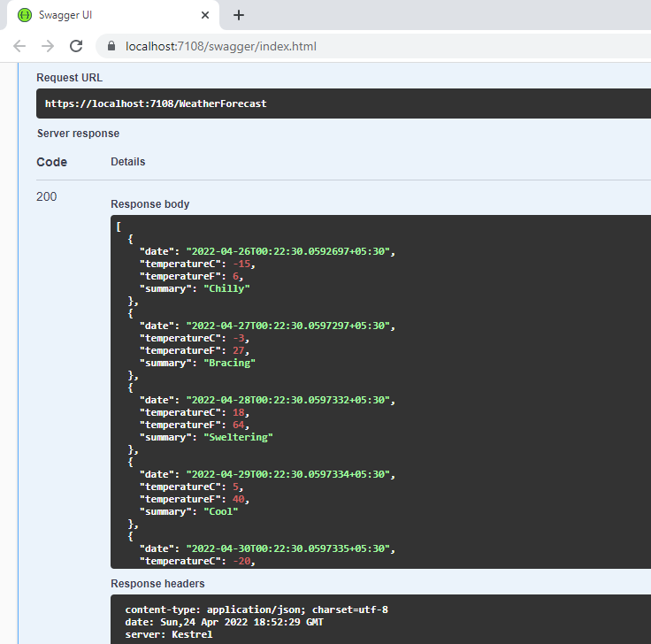Click the 2022-04-26 date string
The width and height of the screenshot is (651, 644).
coord(287,251)
